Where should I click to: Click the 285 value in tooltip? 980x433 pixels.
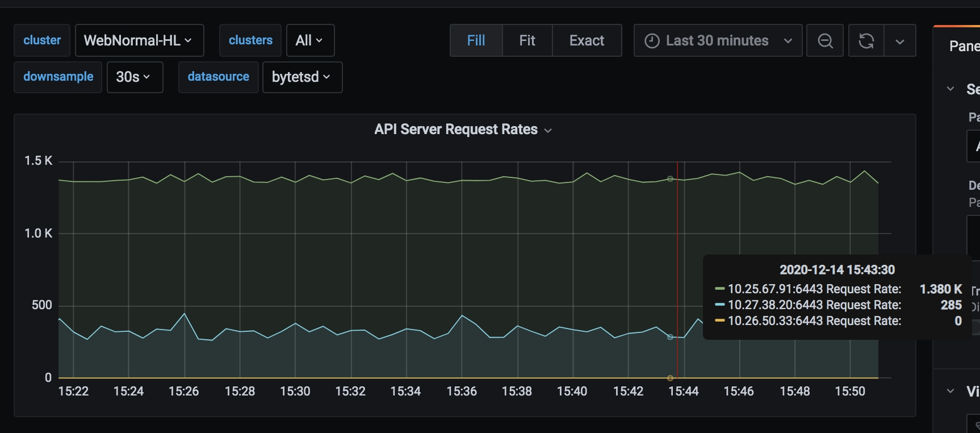(x=951, y=305)
